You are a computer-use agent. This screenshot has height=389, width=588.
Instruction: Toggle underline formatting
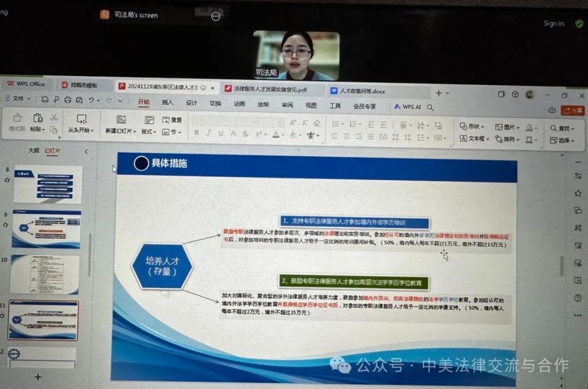coord(220,133)
